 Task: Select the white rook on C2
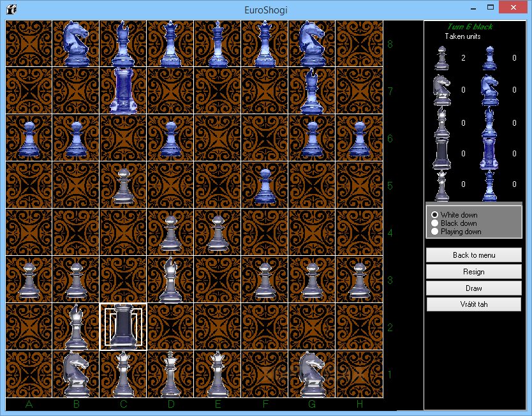(x=123, y=327)
